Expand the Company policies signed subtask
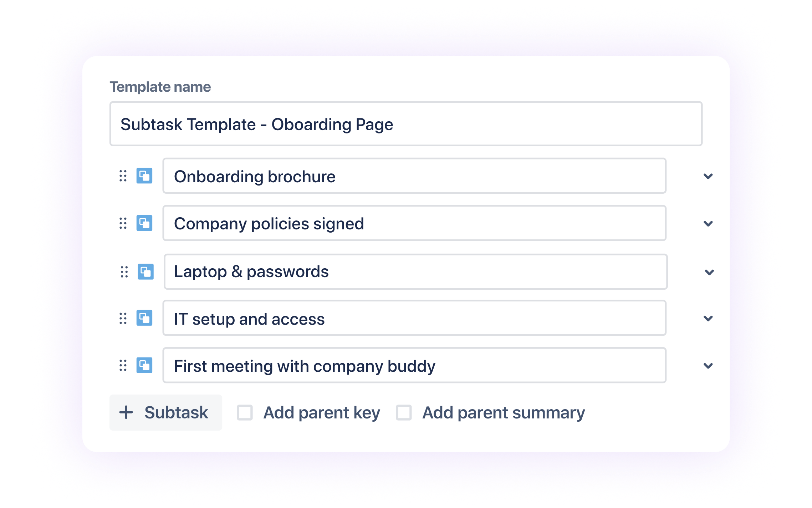 coord(708,224)
